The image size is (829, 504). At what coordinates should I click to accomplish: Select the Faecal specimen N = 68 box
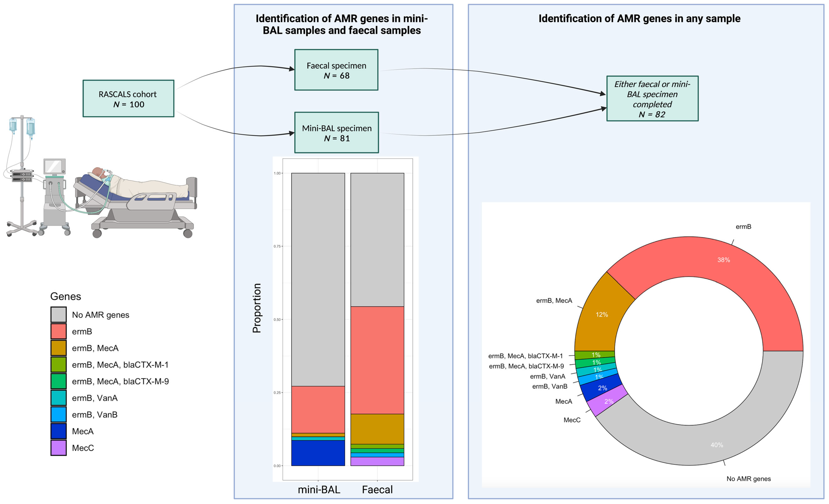pos(336,70)
